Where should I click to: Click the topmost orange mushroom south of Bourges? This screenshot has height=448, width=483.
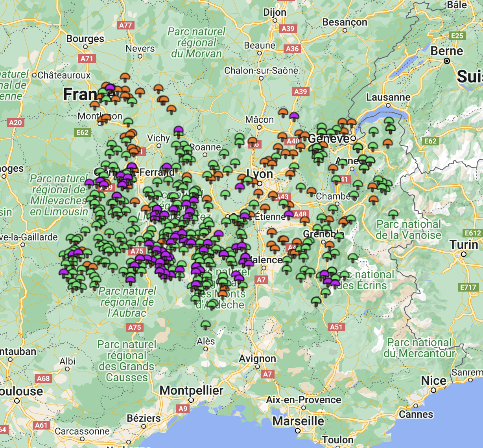(125, 77)
